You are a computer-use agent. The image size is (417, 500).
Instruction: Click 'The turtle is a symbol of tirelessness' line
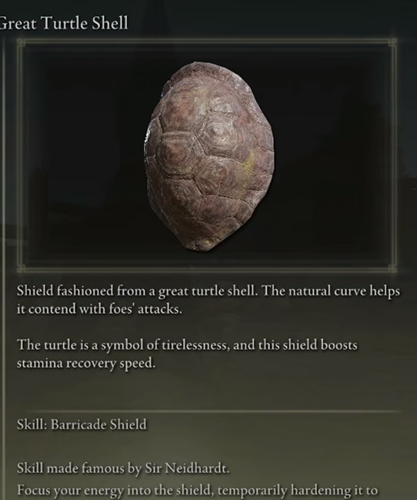(123, 345)
